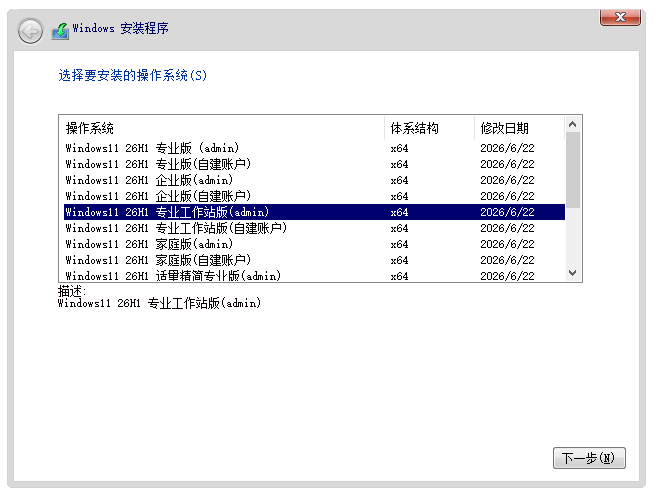This screenshot has height=500, width=657.
Task: Click the back arrow button
Action: [x=30, y=31]
